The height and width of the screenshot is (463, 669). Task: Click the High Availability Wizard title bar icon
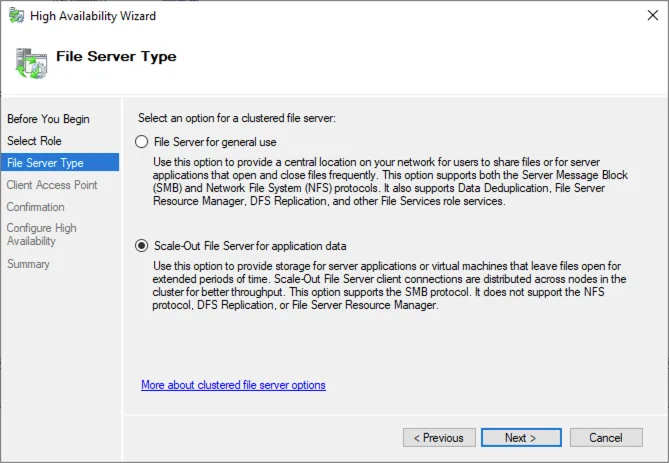pyautogui.click(x=16, y=16)
